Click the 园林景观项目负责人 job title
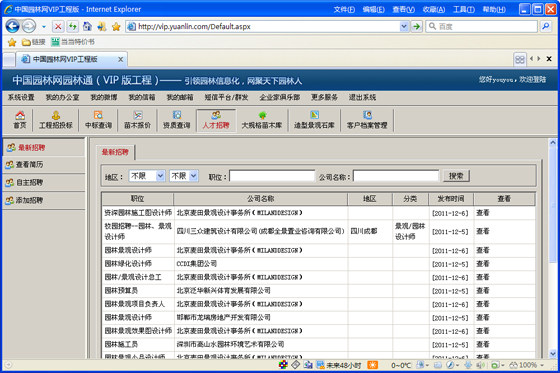 tap(135, 304)
